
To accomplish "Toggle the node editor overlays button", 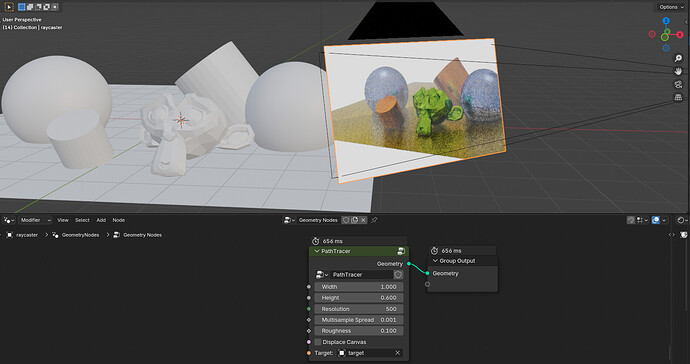I will (656, 220).
